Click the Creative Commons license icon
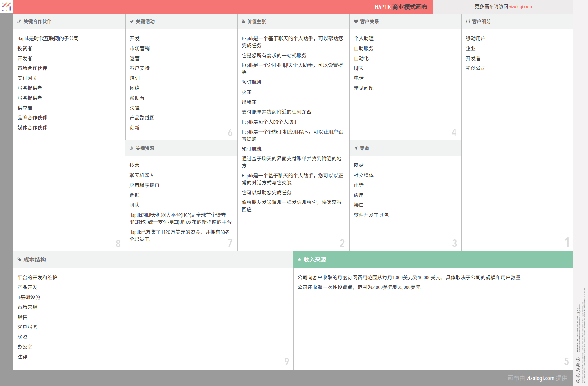588x386 pixels. point(578,380)
